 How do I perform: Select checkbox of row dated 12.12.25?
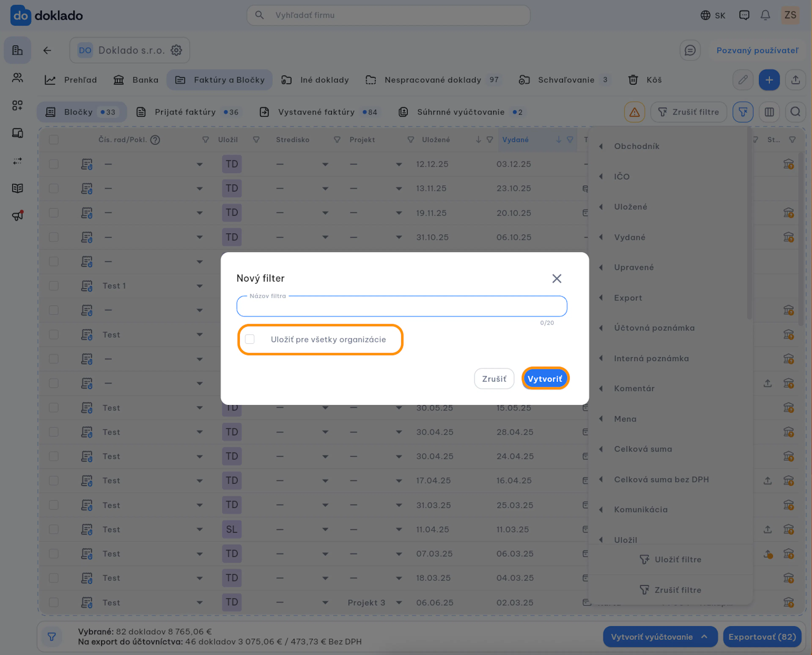53,164
